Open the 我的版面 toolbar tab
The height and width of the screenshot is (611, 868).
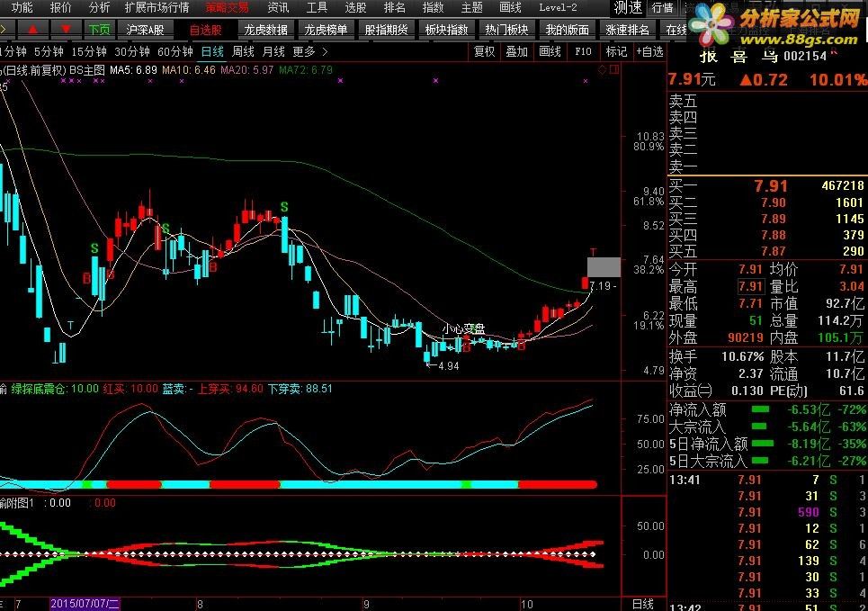point(567,30)
